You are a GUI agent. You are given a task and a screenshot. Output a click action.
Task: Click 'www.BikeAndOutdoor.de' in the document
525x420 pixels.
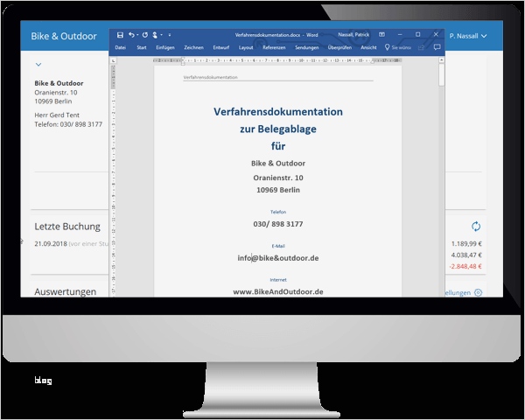click(x=278, y=292)
